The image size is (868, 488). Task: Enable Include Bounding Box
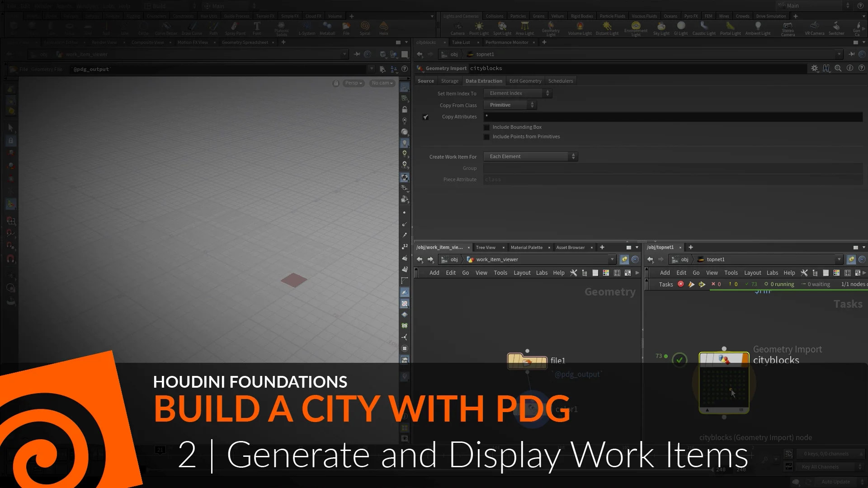[x=487, y=127]
